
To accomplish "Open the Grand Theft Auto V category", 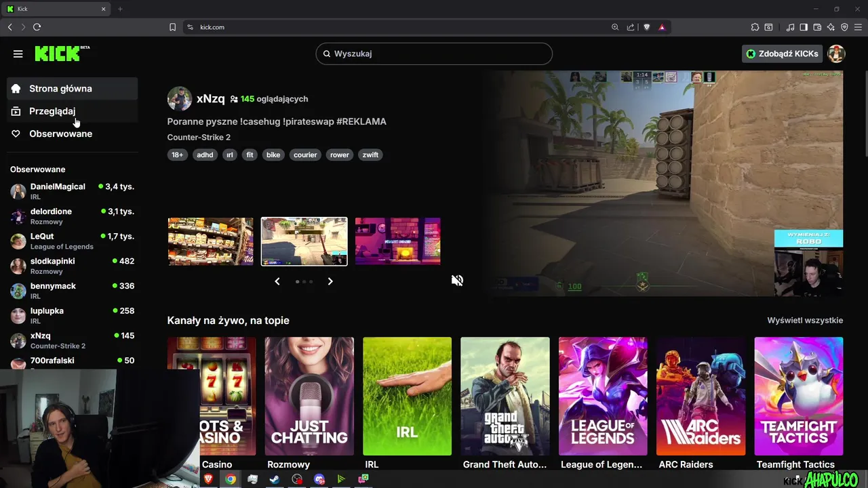I will pos(505,396).
